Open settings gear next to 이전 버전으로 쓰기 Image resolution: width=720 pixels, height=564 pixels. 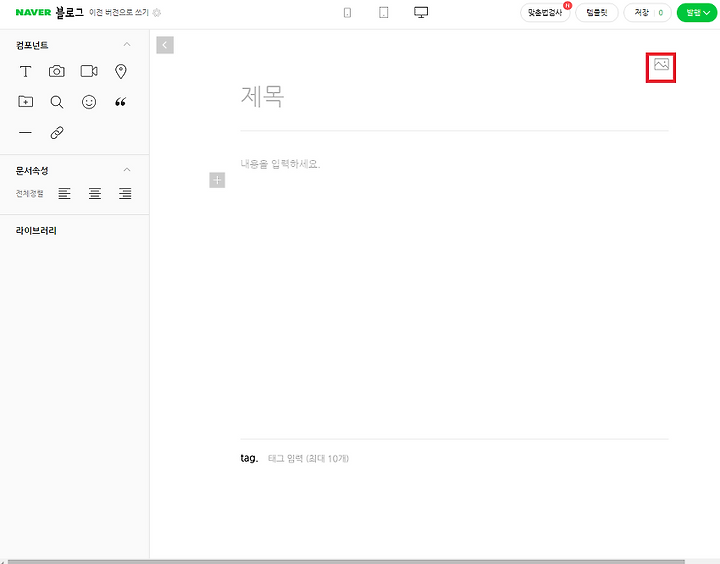157,13
